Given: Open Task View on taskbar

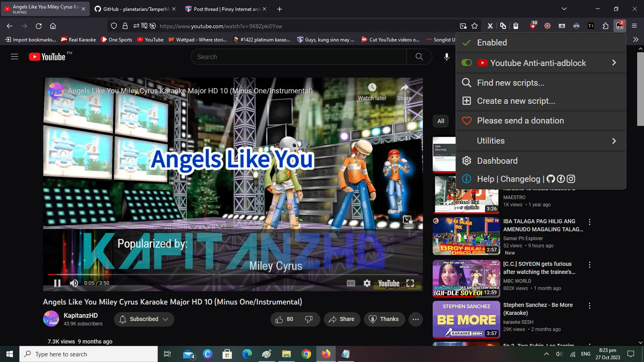Looking at the screenshot, I should point(167,354).
